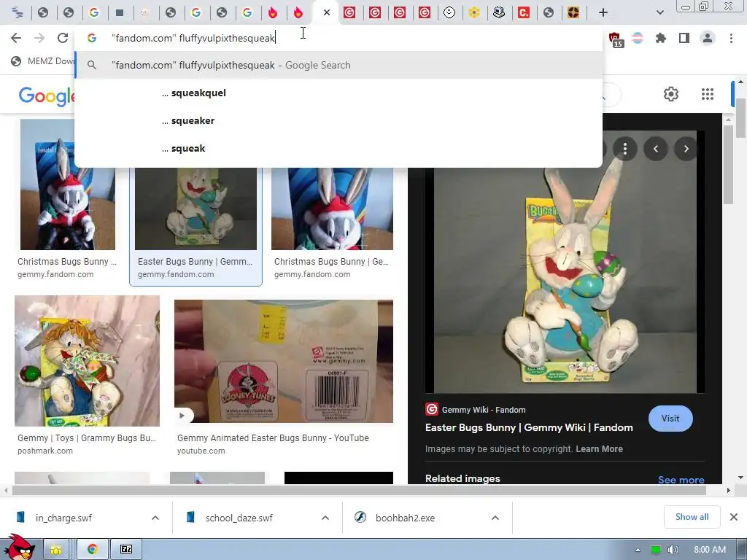Image resolution: width=747 pixels, height=560 pixels.
Task: Show hidden system tray icons
Action: pyautogui.click(x=638, y=550)
